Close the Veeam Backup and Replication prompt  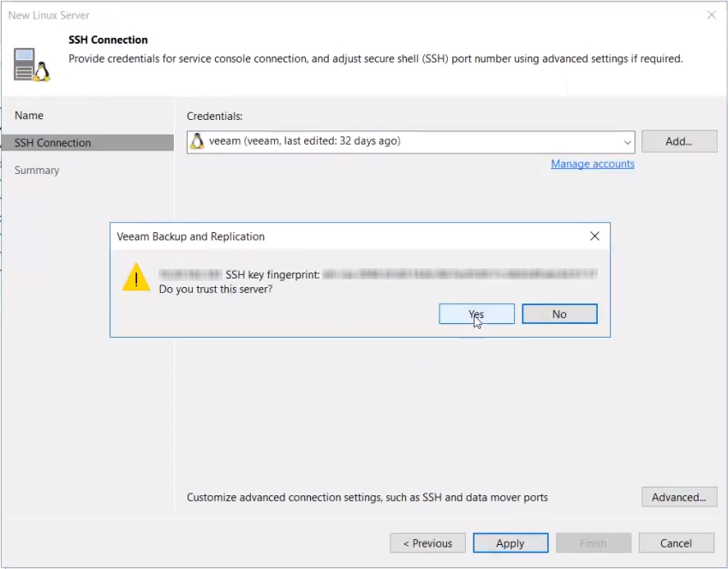594,237
